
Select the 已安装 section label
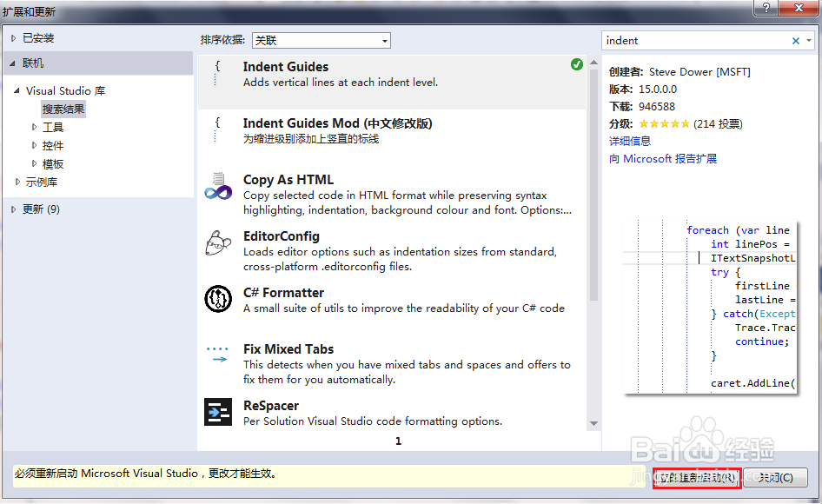click(38, 38)
